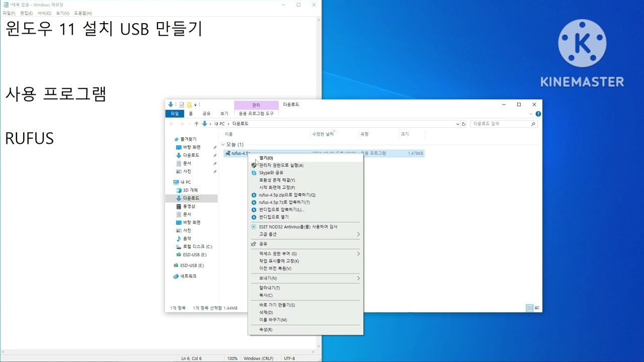Screen dimensions: 644x362
Task: Sort by 이름 column header
Action: pyautogui.click(x=229, y=134)
